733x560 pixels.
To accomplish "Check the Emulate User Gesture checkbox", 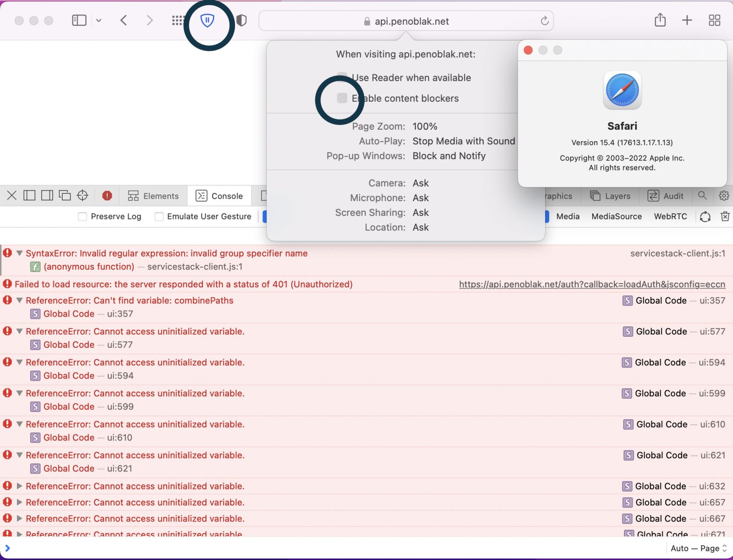I will coord(159,216).
